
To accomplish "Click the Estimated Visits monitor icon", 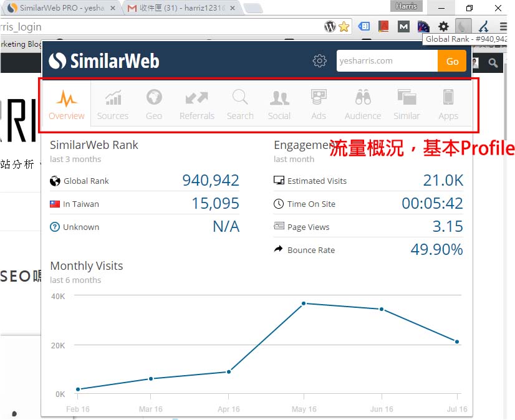I will tap(279, 180).
